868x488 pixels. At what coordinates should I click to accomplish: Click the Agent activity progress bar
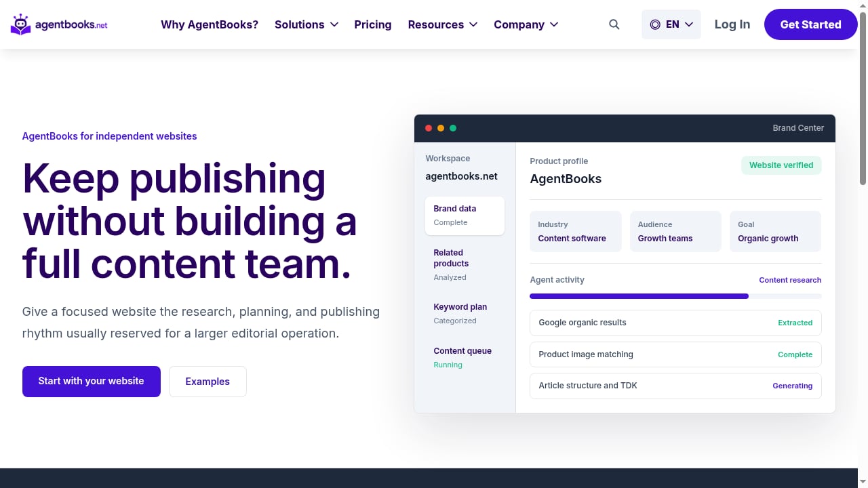click(675, 296)
